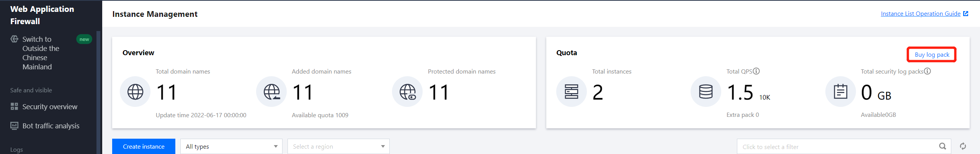Go to Bot traffic analysis page
The image size is (980, 154).
(51, 126)
